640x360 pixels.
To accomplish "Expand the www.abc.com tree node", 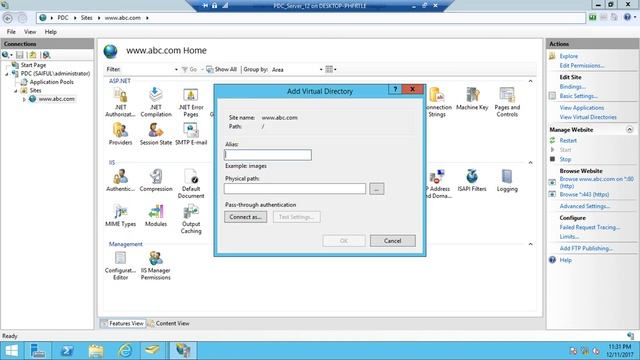I will click(x=24, y=99).
